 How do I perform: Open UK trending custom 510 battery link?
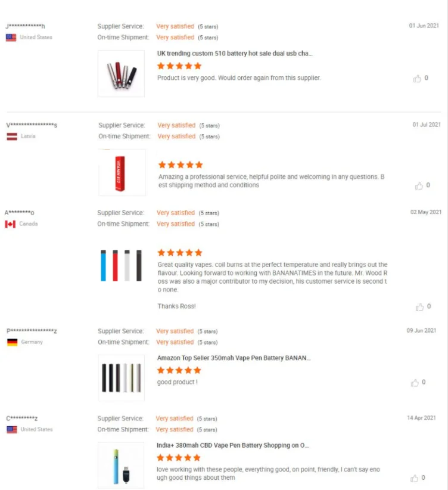tap(235, 54)
